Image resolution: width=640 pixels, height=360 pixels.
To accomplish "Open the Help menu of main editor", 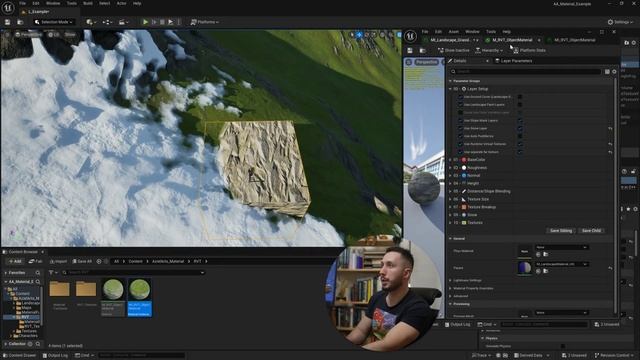I will (137, 3).
